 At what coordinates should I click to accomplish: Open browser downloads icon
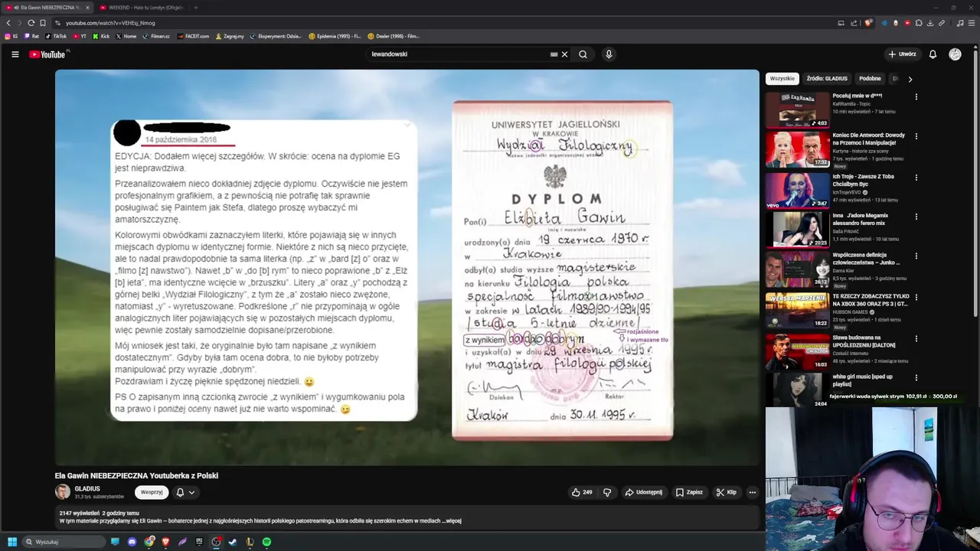click(930, 23)
